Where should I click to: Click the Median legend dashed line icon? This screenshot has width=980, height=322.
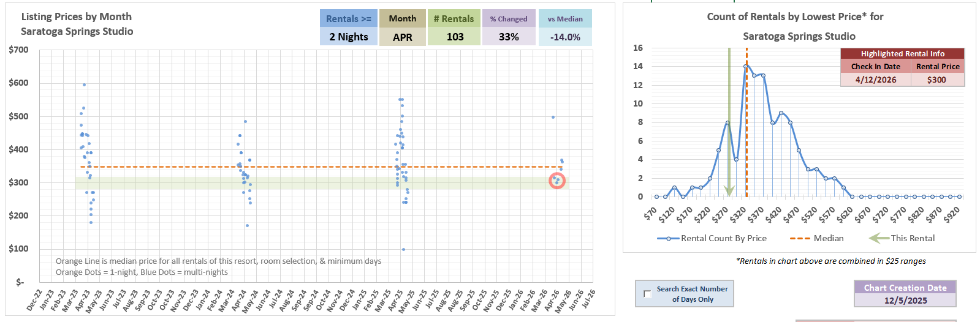click(x=800, y=238)
